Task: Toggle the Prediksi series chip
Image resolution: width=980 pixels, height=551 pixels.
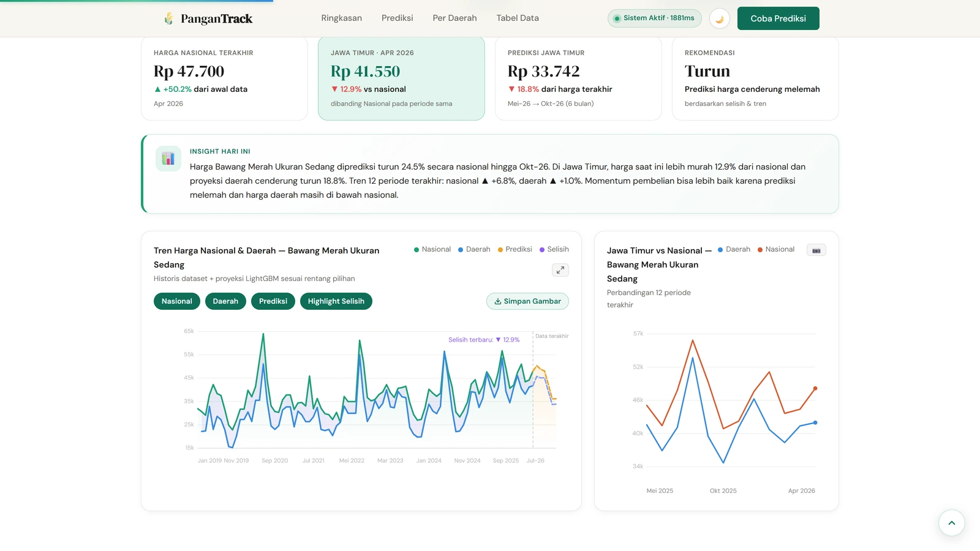Action: click(x=273, y=301)
